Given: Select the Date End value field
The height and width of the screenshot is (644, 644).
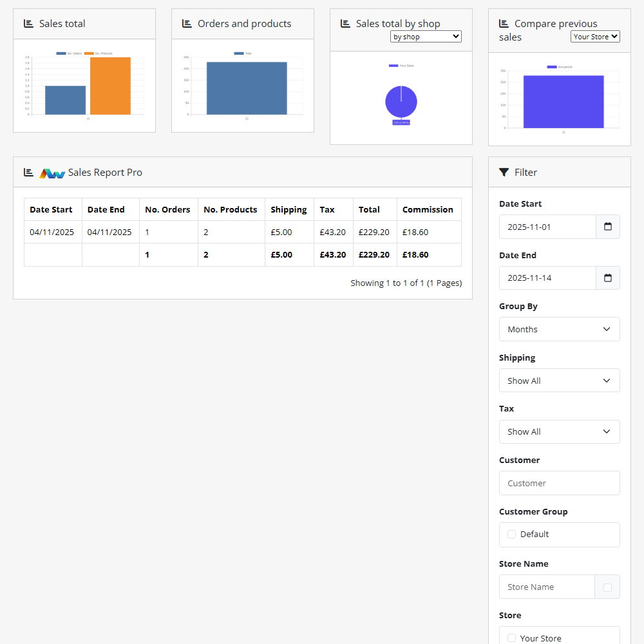Looking at the screenshot, I should tap(547, 278).
